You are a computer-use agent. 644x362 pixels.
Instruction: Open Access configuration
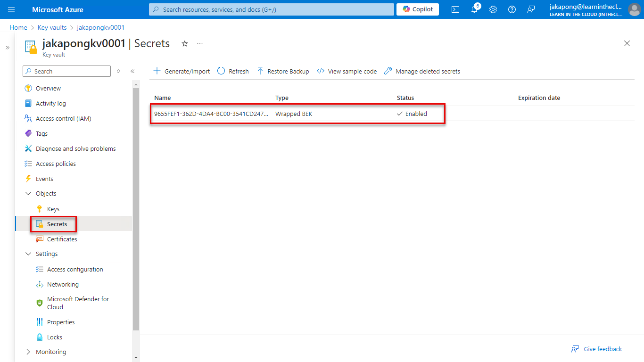(75, 269)
